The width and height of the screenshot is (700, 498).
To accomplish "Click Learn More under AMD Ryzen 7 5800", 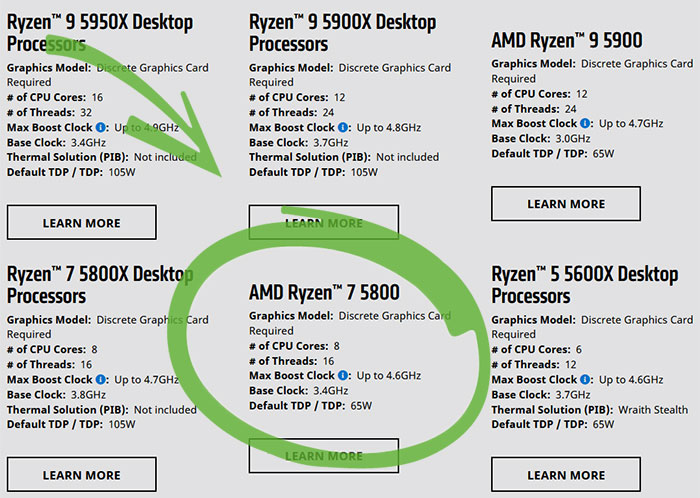I will point(324,456).
